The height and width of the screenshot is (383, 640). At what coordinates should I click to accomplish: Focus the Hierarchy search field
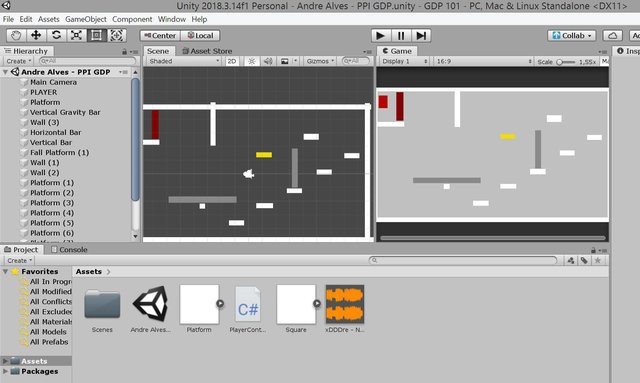coord(88,61)
